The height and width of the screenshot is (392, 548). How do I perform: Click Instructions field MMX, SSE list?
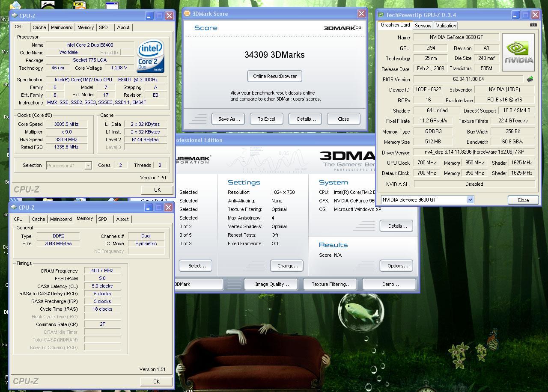click(x=106, y=103)
